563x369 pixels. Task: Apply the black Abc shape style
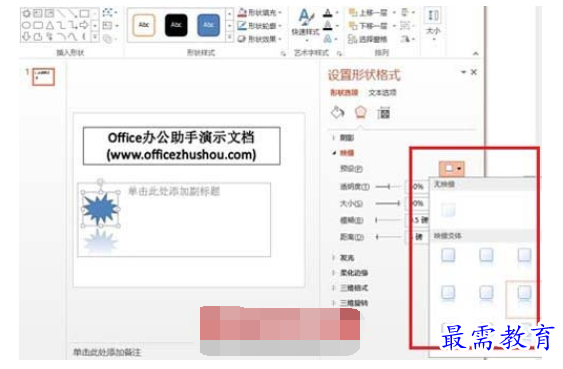pyautogui.click(x=176, y=25)
